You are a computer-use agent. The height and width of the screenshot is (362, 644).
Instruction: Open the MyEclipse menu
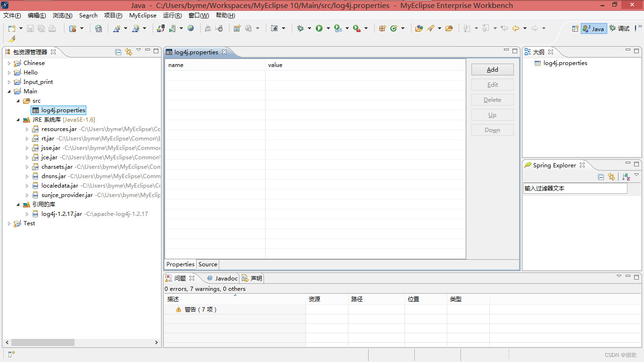[x=143, y=15]
